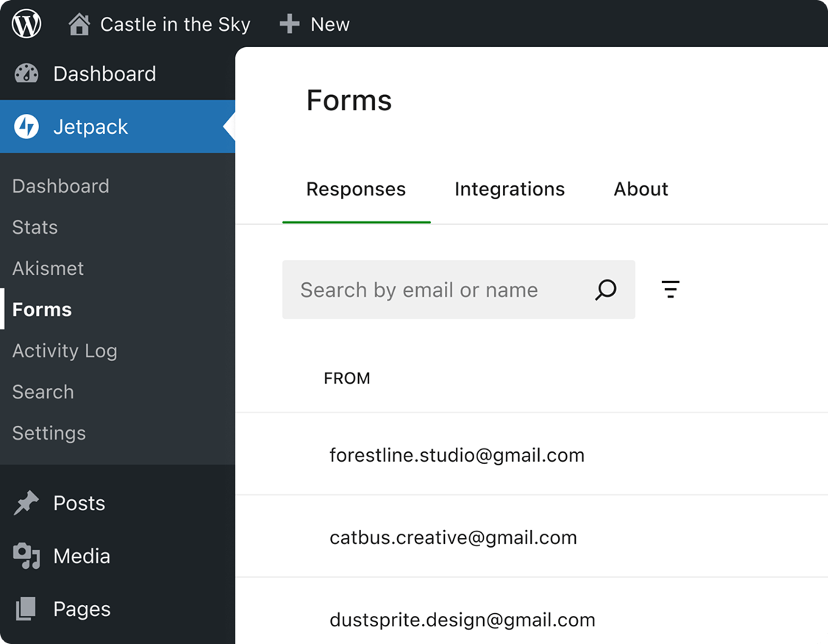The height and width of the screenshot is (644, 828).
Task: Open response from forestline.studio@gmail.com
Action: 457,455
